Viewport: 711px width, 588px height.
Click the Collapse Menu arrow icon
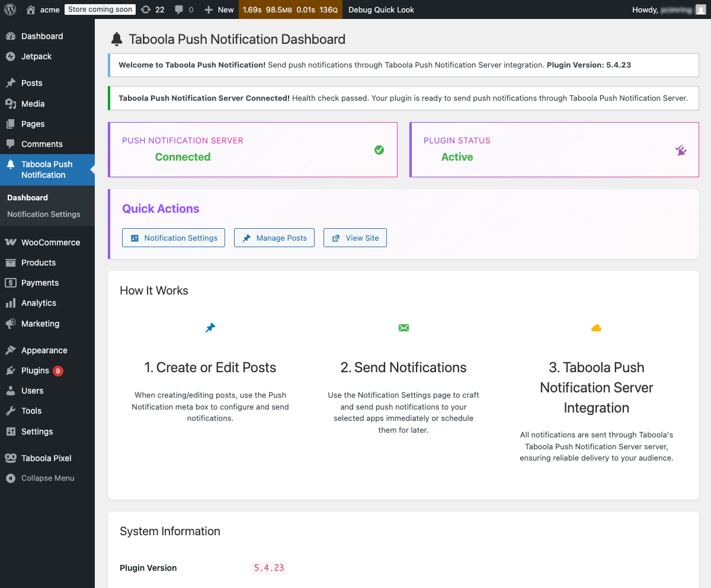[11, 478]
